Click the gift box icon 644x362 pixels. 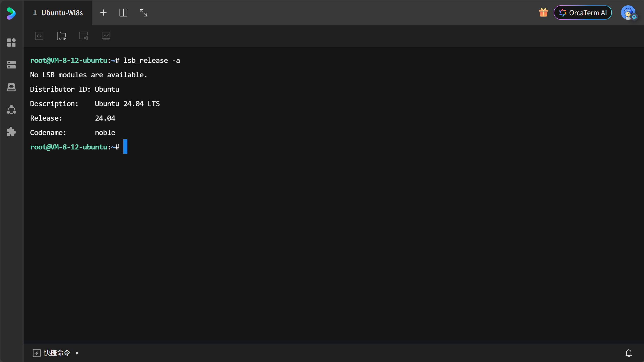pos(543,13)
